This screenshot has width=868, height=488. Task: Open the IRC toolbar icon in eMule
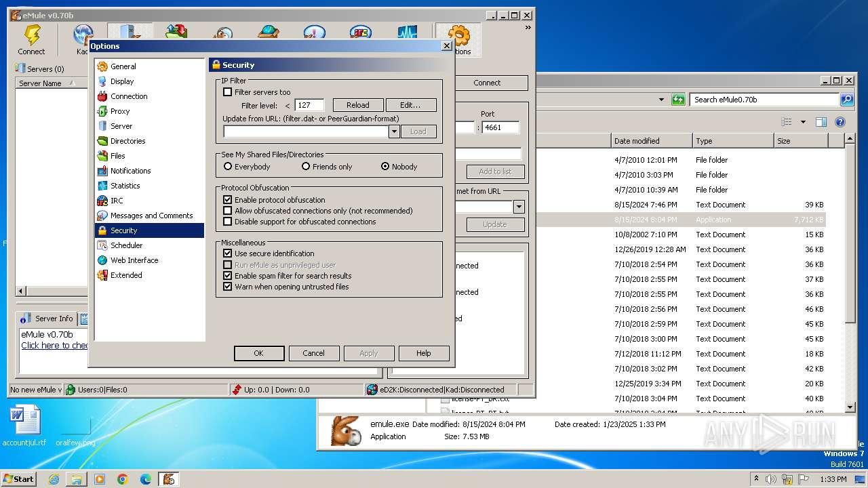361,31
